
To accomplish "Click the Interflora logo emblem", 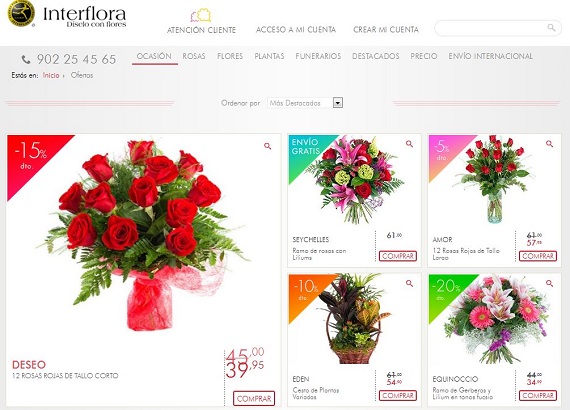I will [21, 13].
